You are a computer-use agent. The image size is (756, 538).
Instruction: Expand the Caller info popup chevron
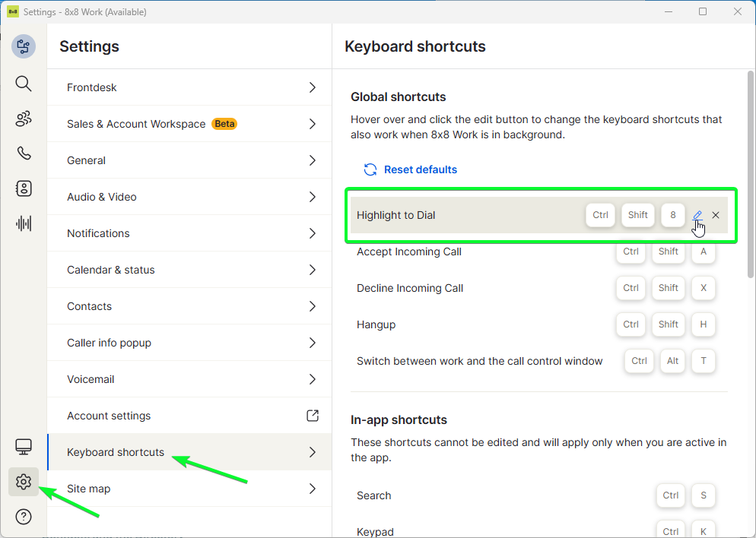[313, 343]
